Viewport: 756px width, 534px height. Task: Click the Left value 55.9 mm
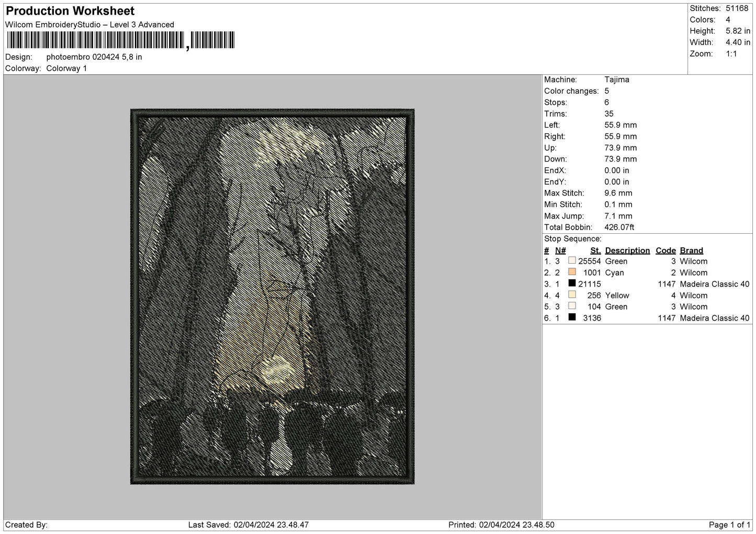click(x=620, y=125)
